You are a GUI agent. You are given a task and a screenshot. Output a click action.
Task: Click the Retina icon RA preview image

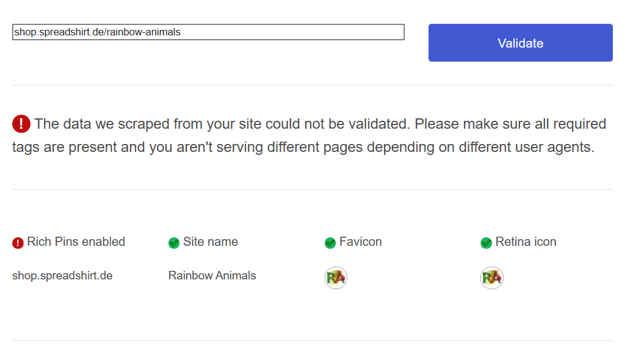492,278
